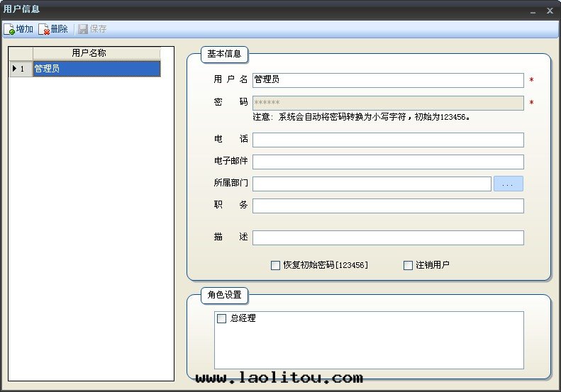This screenshot has width=561, height=392.
Task: Focus the 用户名 input field
Action: (387, 80)
